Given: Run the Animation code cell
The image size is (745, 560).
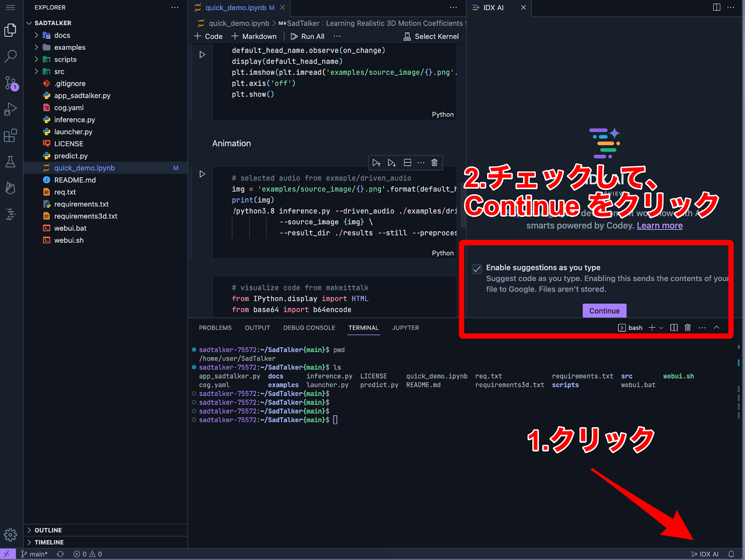Looking at the screenshot, I should point(202,174).
